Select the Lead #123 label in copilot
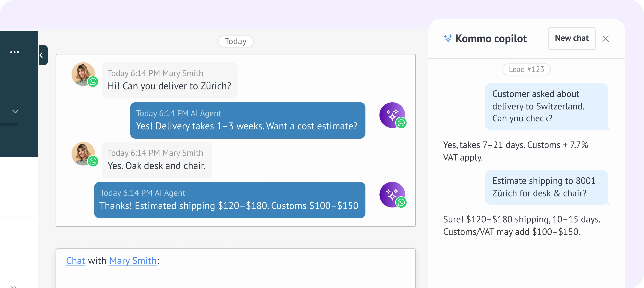 click(526, 69)
